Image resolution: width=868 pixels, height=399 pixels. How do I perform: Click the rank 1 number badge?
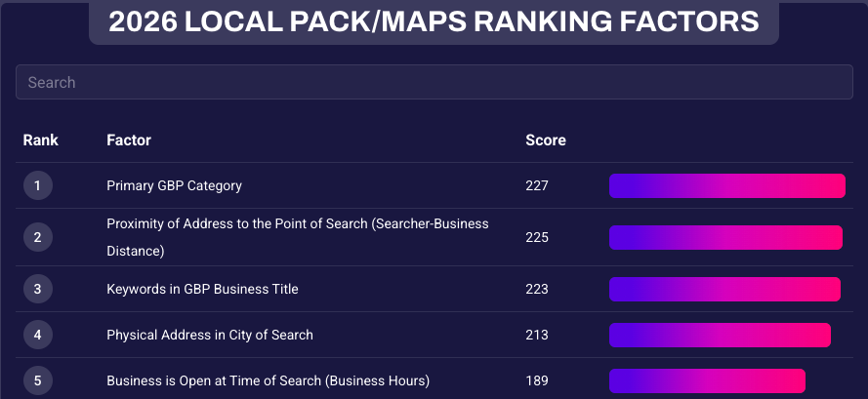(x=37, y=185)
